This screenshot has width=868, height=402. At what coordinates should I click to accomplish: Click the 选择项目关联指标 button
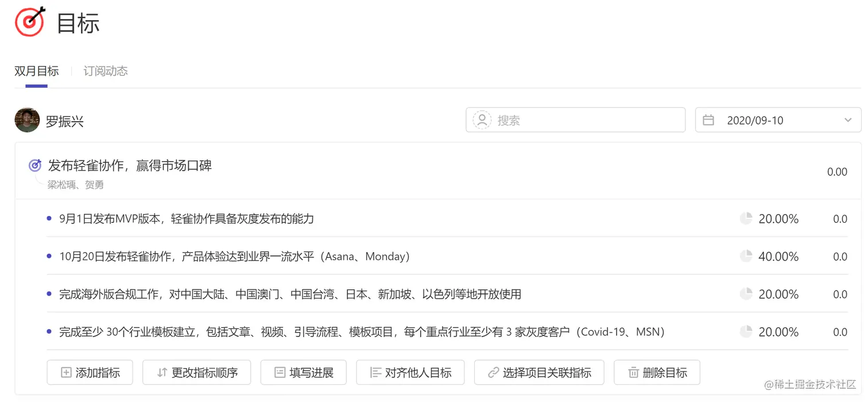click(x=539, y=373)
